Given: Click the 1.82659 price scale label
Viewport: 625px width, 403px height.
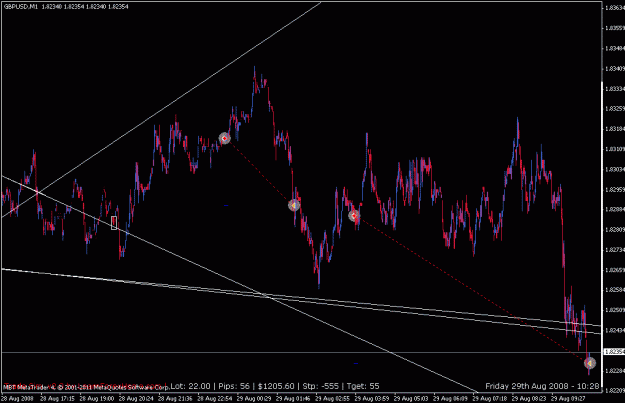Looking at the screenshot, I should coord(615,270).
